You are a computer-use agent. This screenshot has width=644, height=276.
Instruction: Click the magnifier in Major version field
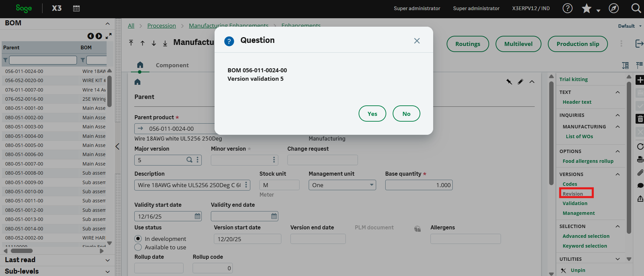190,160
